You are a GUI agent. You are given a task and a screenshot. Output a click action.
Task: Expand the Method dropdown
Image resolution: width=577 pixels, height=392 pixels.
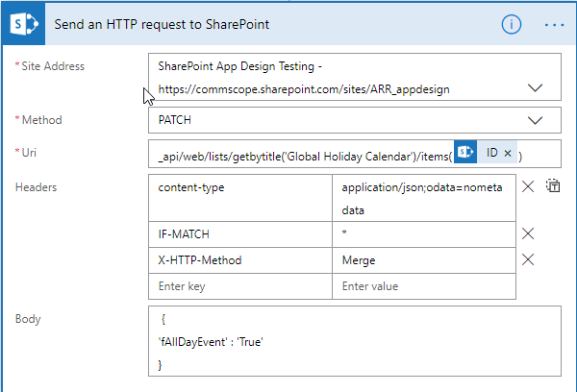536,121
